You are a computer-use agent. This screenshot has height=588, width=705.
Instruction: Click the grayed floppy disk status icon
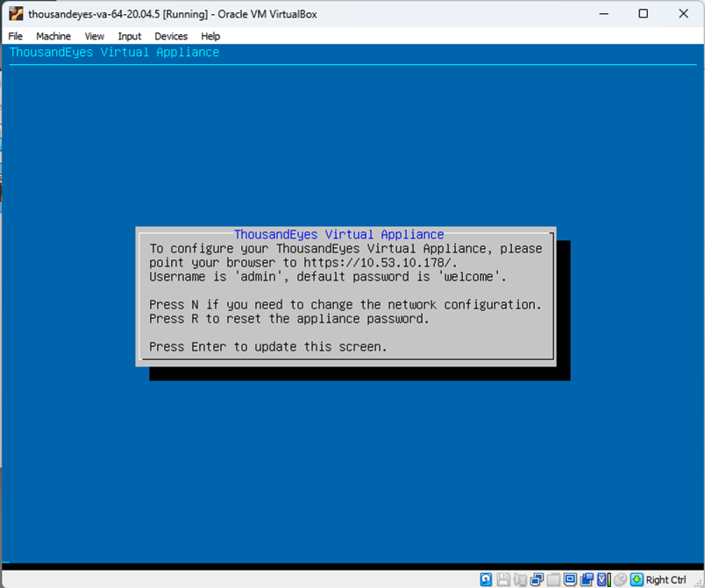tap(502, 579)
